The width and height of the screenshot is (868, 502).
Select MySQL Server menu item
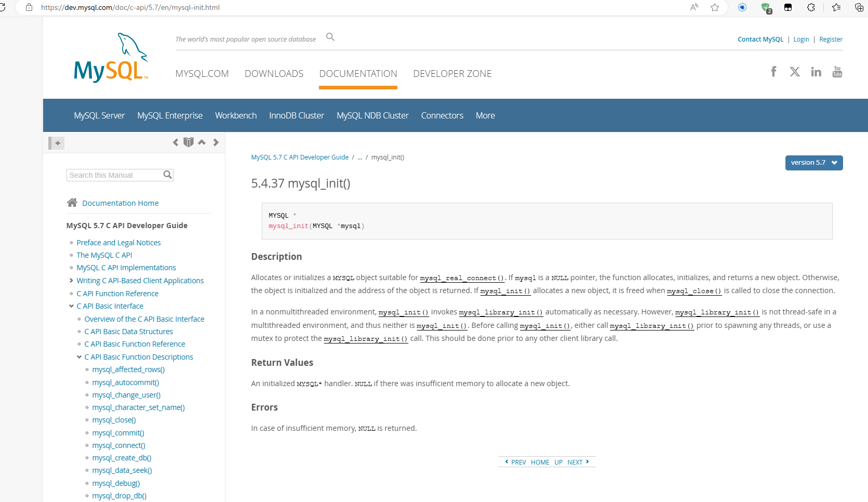(99, 115)
